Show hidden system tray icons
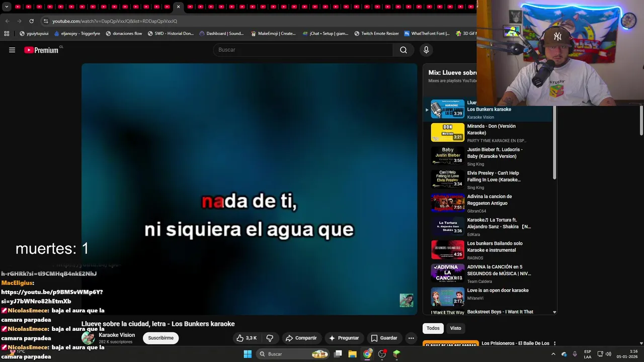Screen dimensions: 644x362 pyautogui.click(x=553, y=354)
